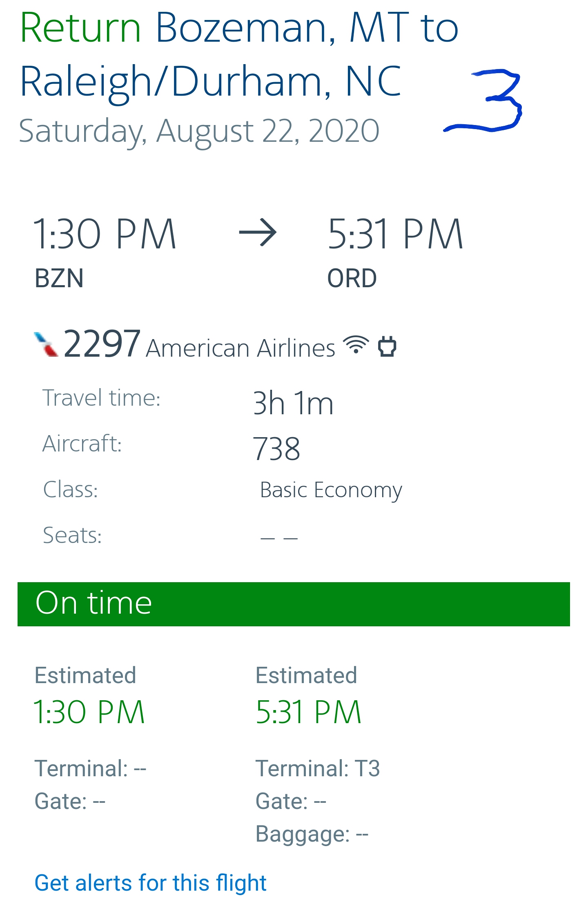Tap the Seats dashes value
The height and width of the screenshot is (898, 588).
click(279, 538)
